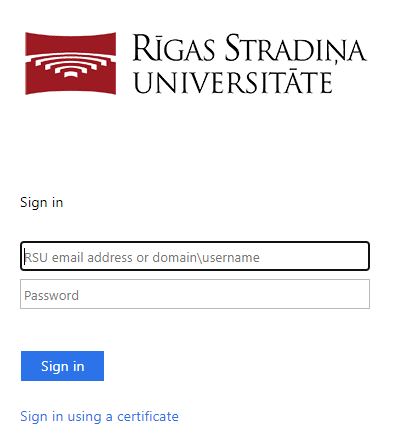This screenshot has width=395, height=447.
Task: Choose certificate-based sign in option
Action: (99, 417)
